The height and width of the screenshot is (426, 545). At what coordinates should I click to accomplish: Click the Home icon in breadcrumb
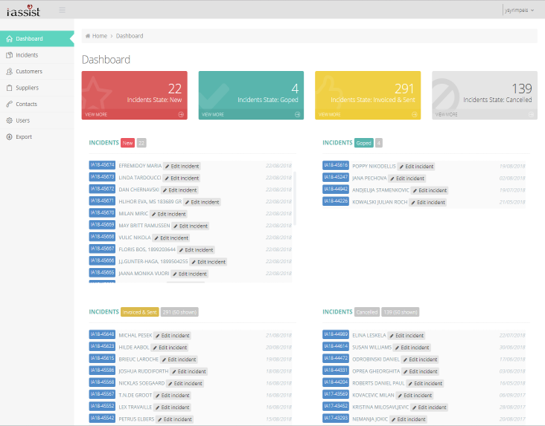[x=88, y=36]
